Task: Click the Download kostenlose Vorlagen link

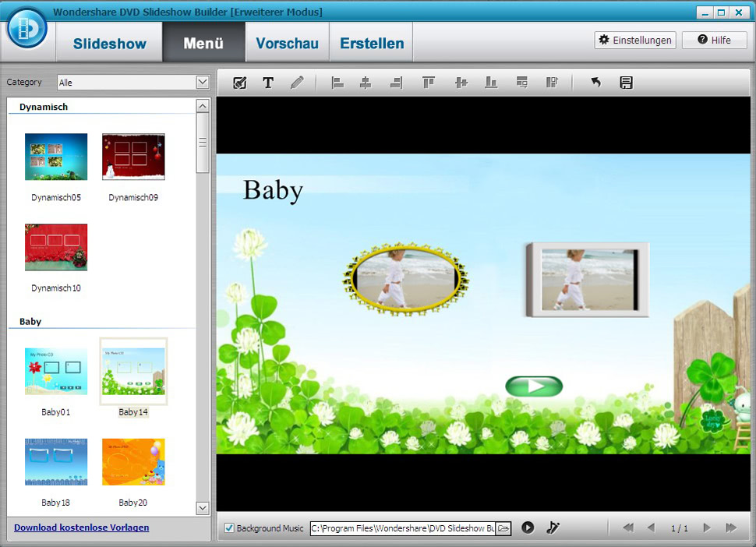Action: coord(81,527)
